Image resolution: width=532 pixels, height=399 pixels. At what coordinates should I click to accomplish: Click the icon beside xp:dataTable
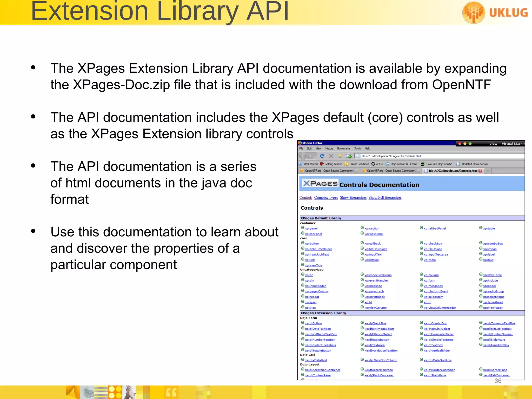[481, 274]
